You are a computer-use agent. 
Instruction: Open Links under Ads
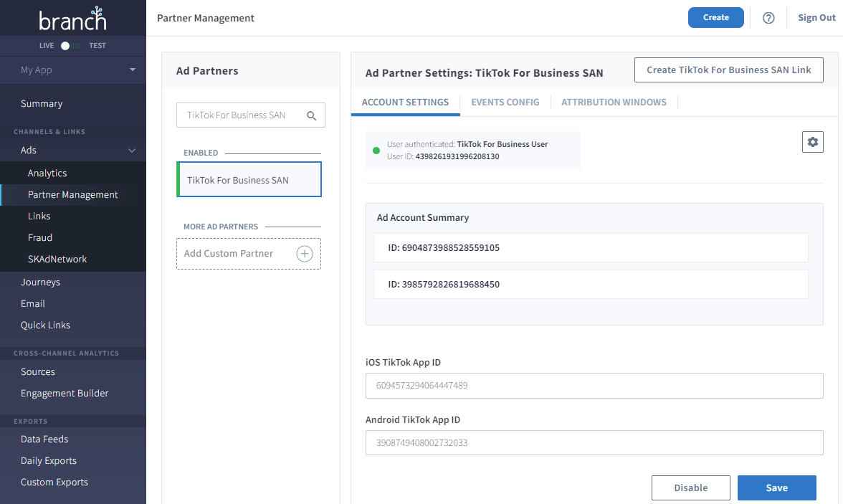coord(39,217)
